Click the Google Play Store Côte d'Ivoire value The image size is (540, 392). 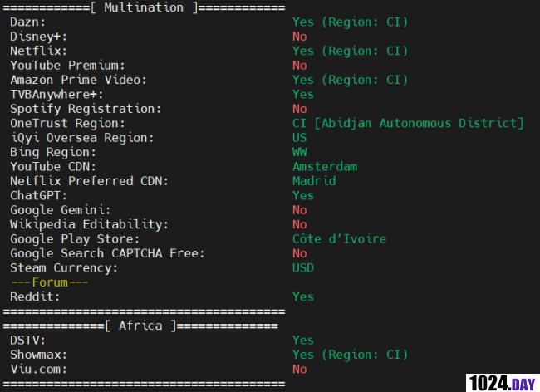339,239
